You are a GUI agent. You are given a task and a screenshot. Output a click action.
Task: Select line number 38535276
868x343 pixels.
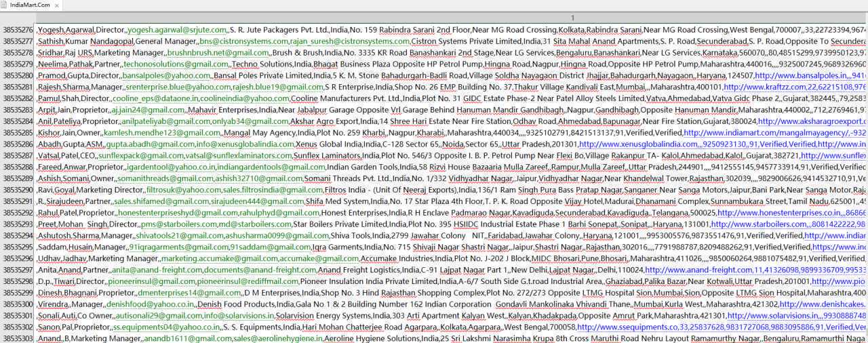pos(17,30)
